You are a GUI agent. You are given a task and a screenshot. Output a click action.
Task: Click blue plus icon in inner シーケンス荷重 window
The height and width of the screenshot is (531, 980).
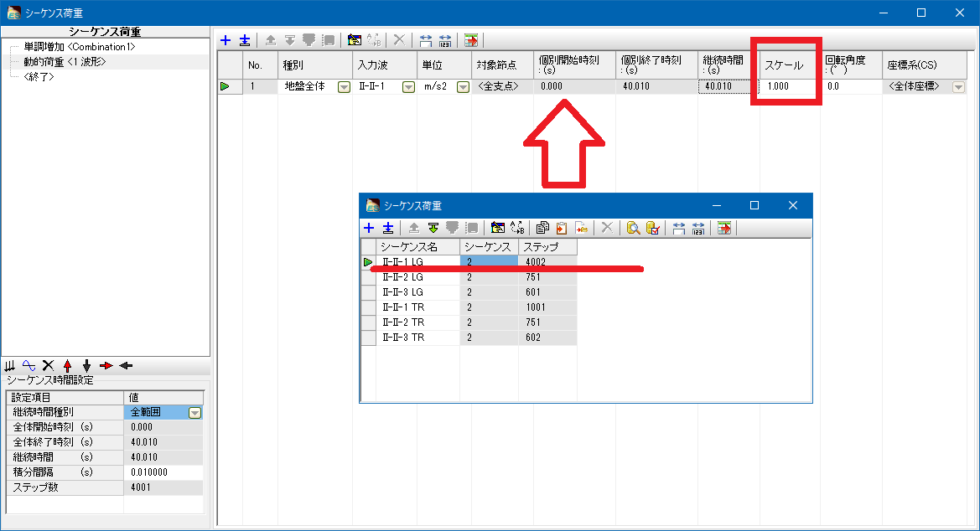369,228
